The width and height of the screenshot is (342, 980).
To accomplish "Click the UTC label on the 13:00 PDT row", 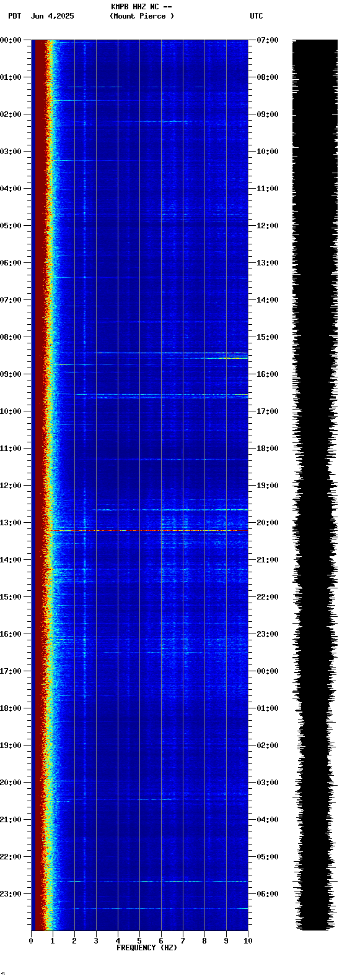I will 267,523.
